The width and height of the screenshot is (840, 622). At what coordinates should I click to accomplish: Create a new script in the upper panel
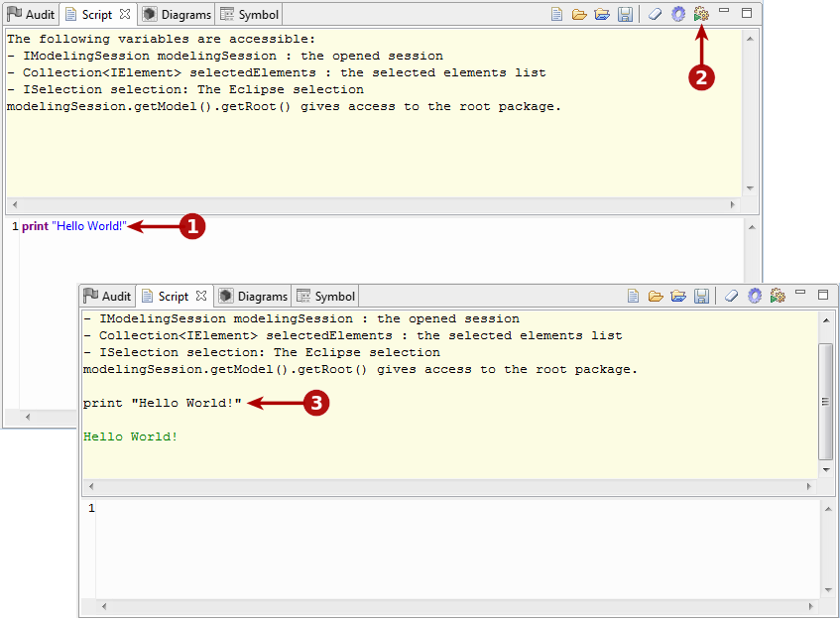557,14
